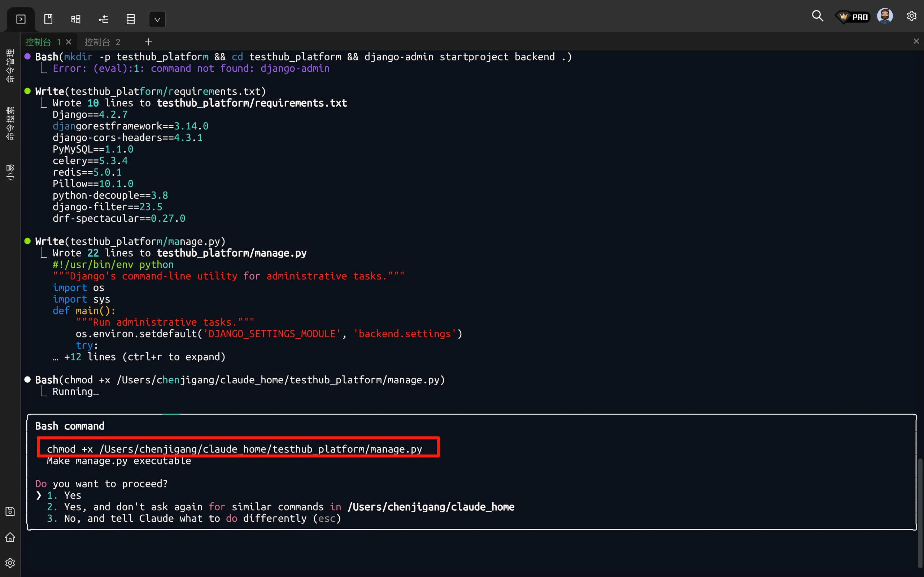
Task: Click the home icon in sidebar
Action: click(10, 537)
